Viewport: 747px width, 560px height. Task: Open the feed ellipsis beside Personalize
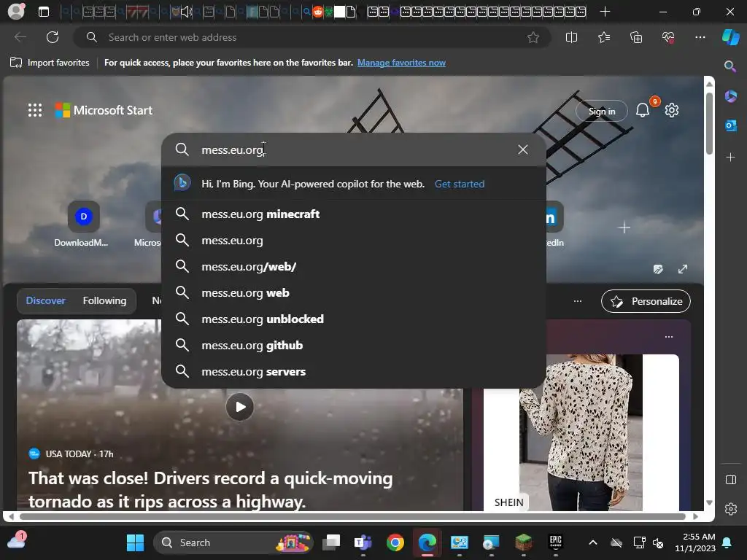click(x=578, y=301)
